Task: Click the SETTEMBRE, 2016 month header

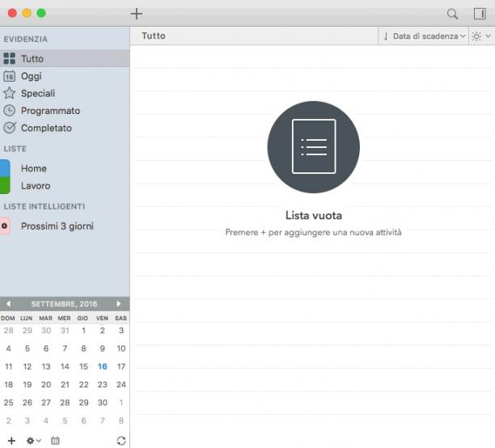Action: point(64,304)
